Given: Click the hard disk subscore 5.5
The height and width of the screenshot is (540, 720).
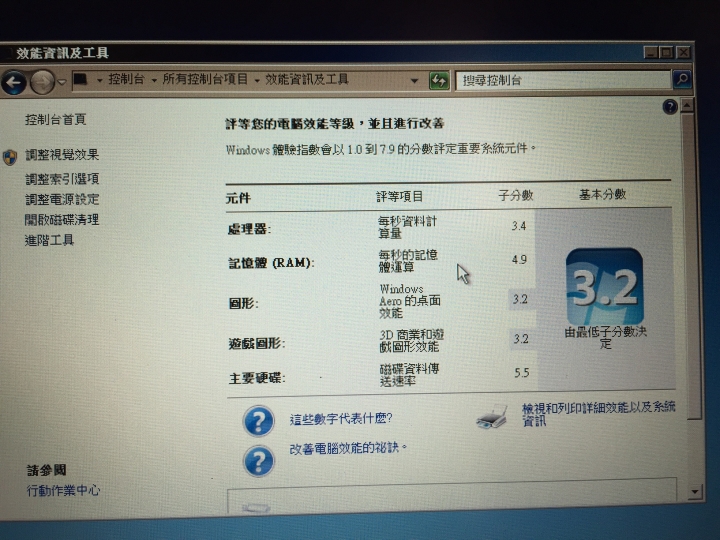Looking at the screenshot, I should pyautogui.click(x=522, y=372).
